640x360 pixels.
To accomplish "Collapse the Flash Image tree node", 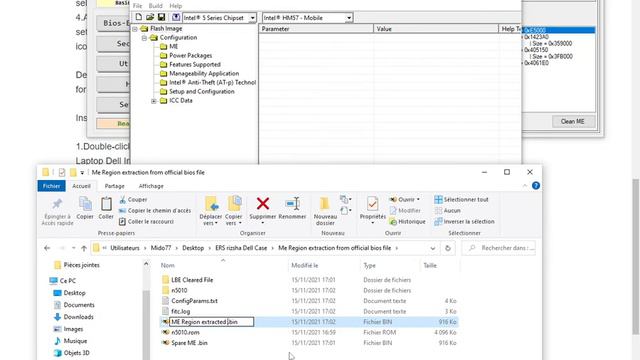I will [x=135, y=29].
